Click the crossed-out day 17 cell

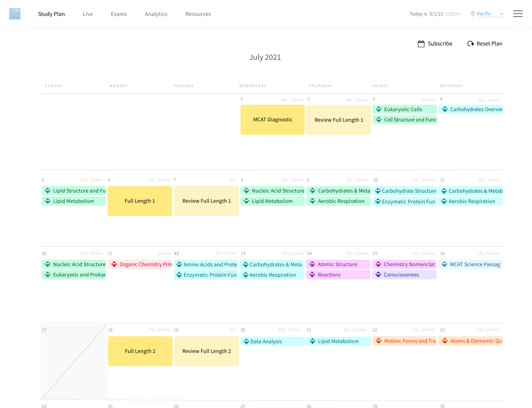coord(74,362)
